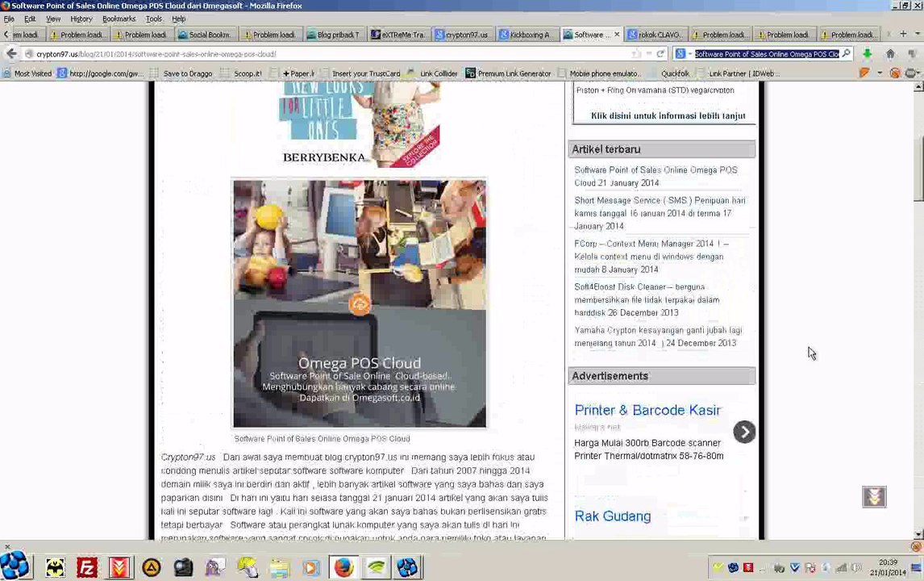Open the Downloads green arrow icon

[x=867, y=54]
